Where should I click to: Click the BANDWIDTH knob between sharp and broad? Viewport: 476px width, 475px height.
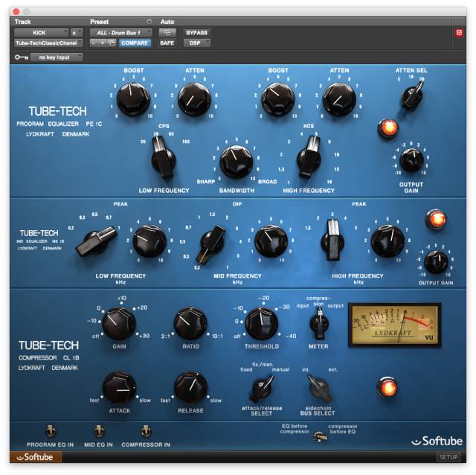coord(237,162)
